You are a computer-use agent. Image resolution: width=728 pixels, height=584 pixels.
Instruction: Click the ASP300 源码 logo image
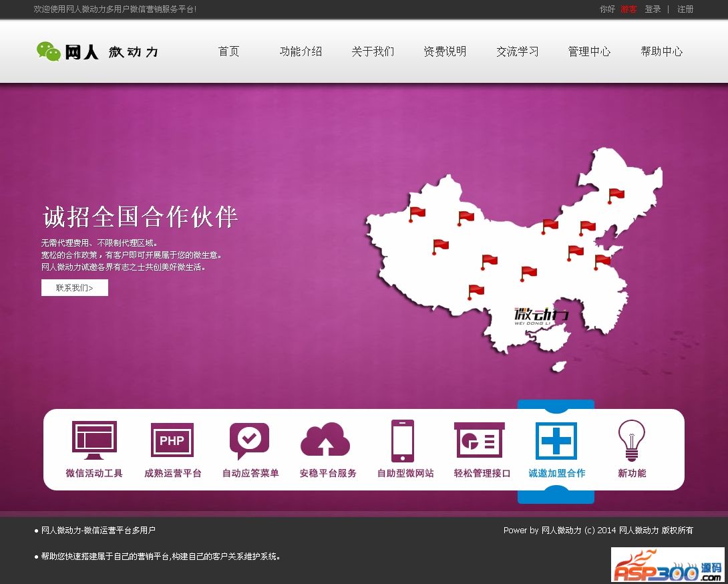(x=667, y=564)
